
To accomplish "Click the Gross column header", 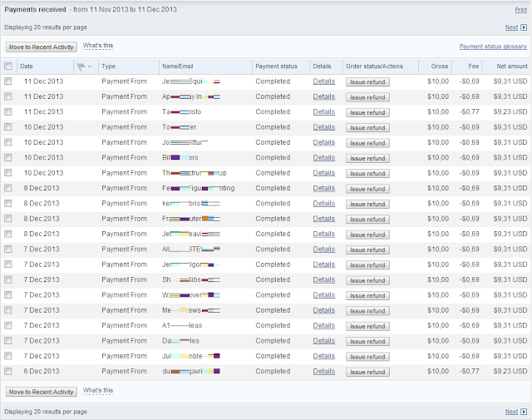I will [440, 67].
